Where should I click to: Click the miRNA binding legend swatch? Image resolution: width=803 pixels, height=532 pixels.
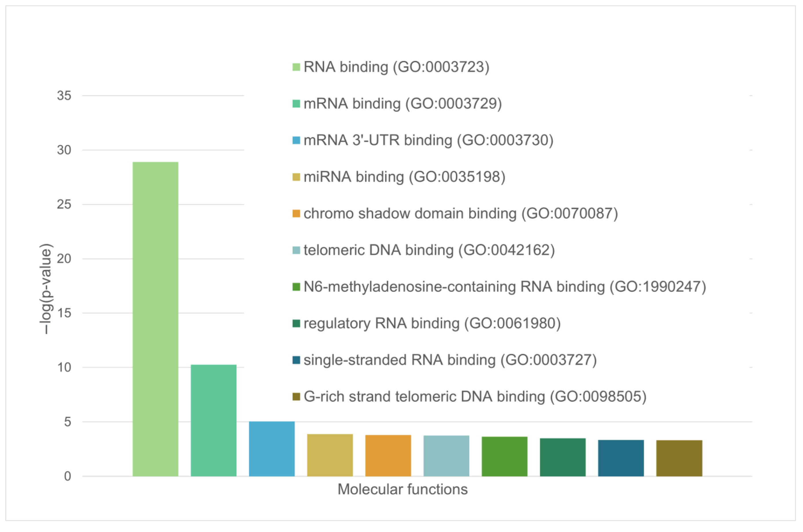[x=296, y=177]
